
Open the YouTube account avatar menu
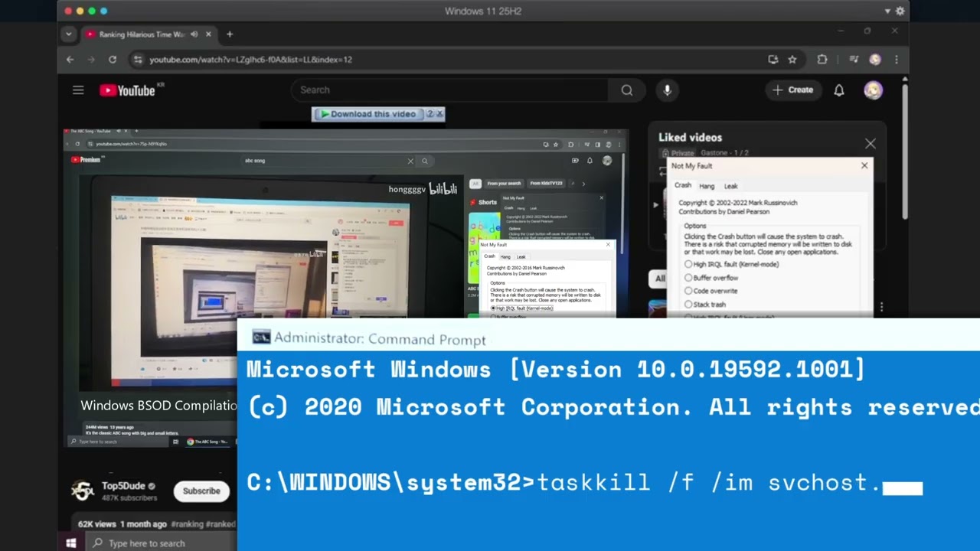(874, 90)
